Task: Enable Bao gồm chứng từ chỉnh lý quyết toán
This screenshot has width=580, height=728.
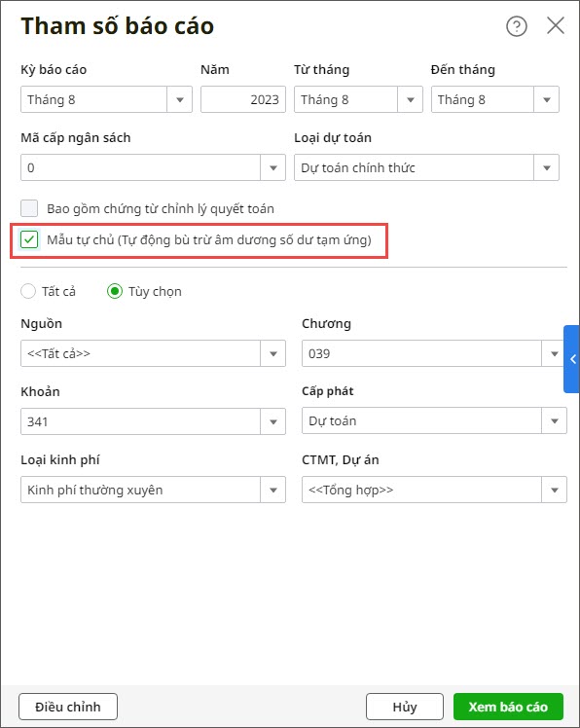Action: (29, 208)
